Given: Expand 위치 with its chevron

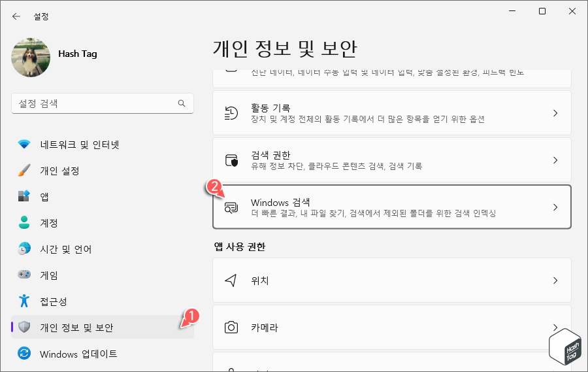Looking at the screenshot, I should coord(555,280).
